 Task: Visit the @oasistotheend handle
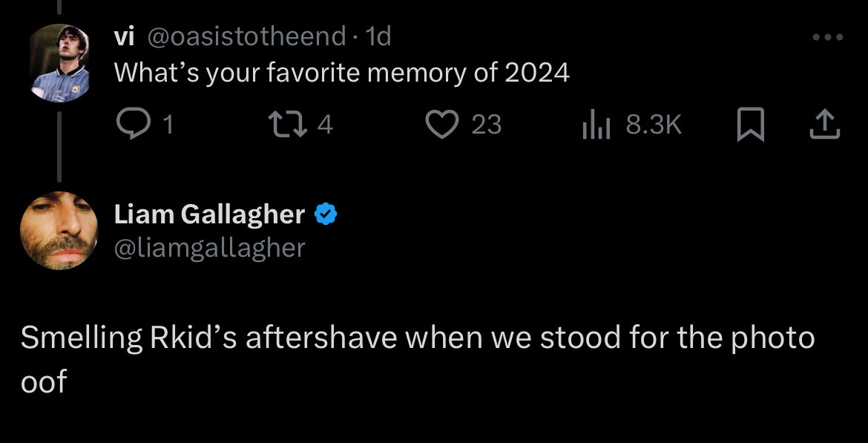click(x=246, y=37)
